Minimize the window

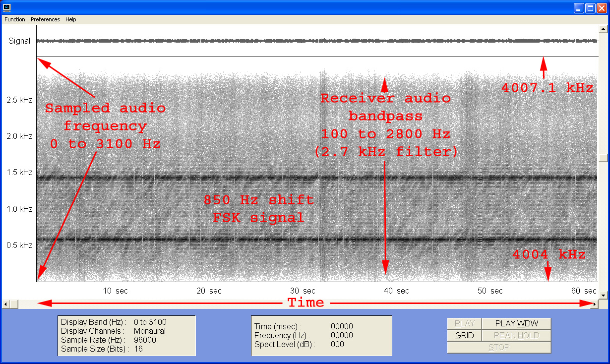point(579,8)
